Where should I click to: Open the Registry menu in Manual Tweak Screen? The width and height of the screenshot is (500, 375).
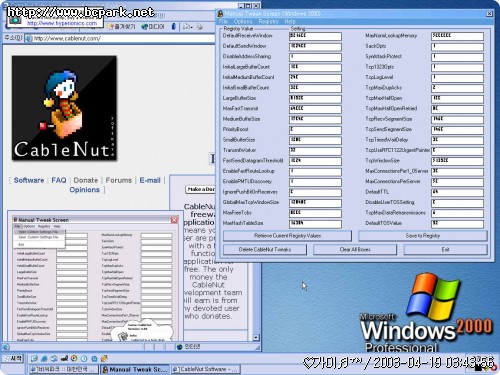point(268,21)
